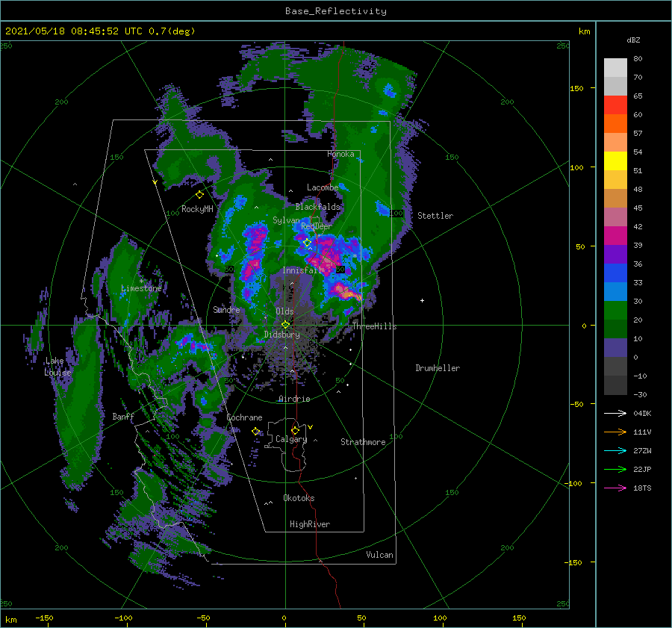This screenshot has width=672, height=628.
Task: Select the yellow diamond marker above Calgary label
Action: [x=295, y=430]
